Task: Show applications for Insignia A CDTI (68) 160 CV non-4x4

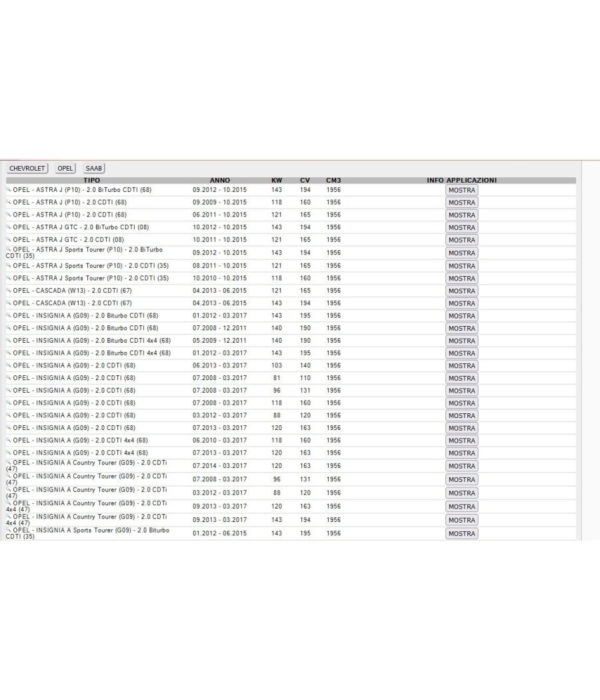Action: [x=461, y=403]
